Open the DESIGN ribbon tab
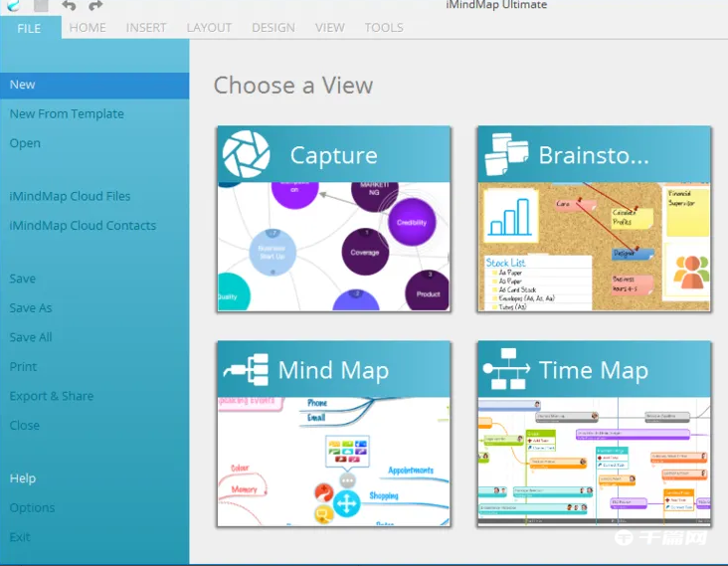 pyautogui.click(x=273, y=28)
